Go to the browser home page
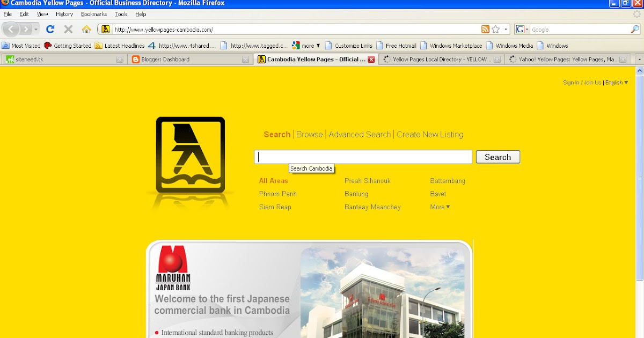The image size is (644, 338). 86,30
